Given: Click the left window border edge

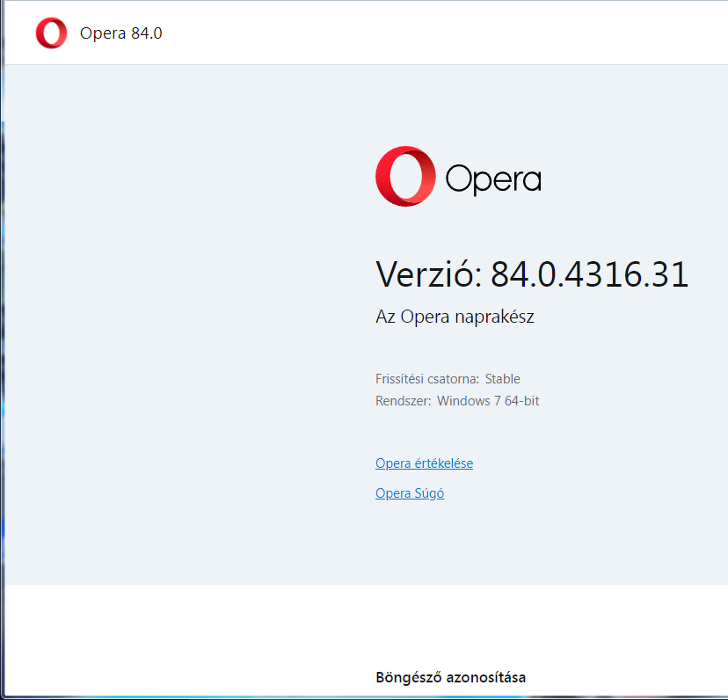Looking at the screenshot, I should point(2,352).
